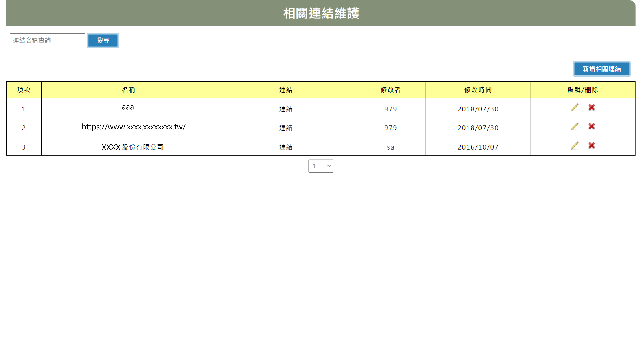The height and width of the screenshot is (349, 644).
Task: Click the 相關連結維護 page title
Action: [321, 13]
